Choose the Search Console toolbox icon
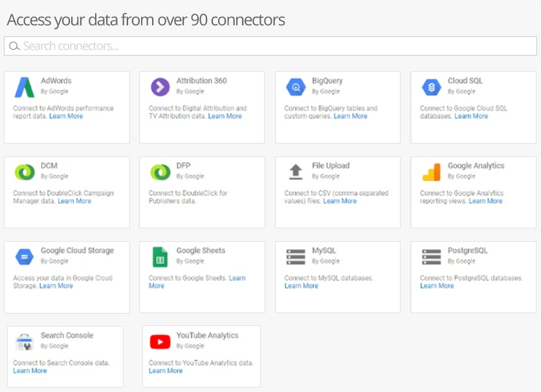The image size is (541, 392). [25, 342]
